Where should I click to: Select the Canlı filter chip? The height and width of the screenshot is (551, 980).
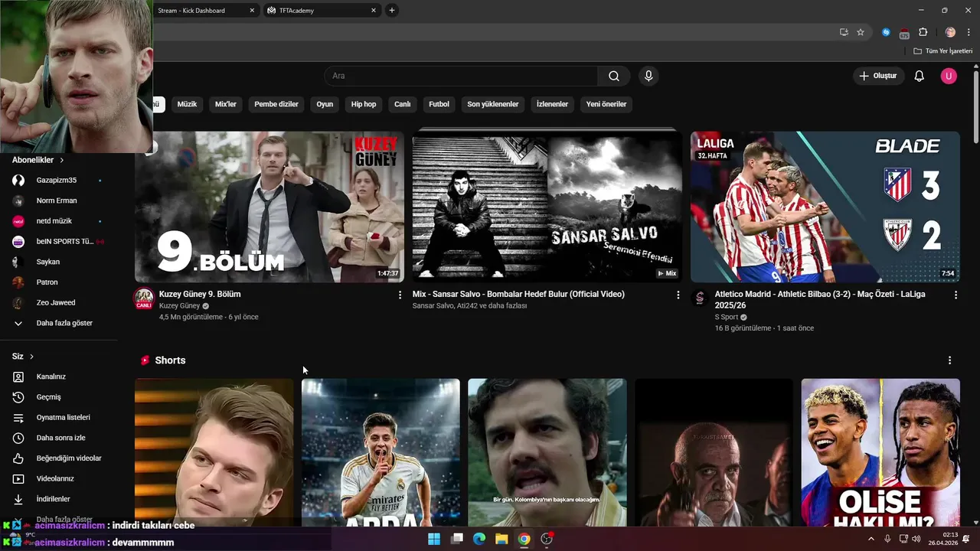[x=403, y=104]
